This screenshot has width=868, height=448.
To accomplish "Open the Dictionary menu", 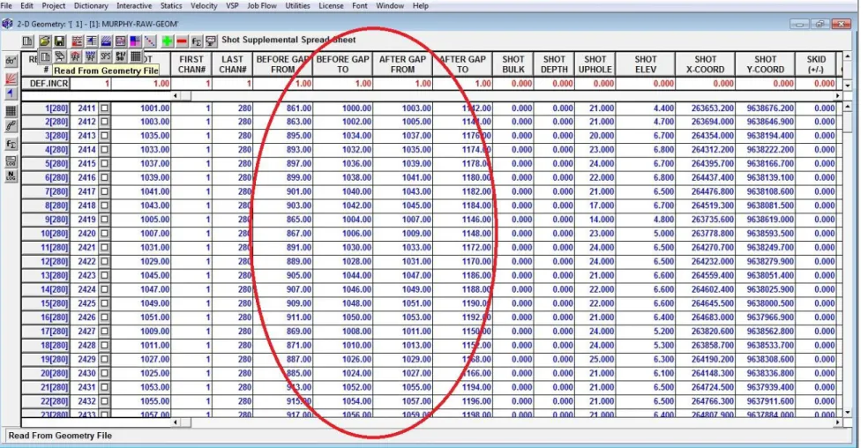I will pyautogui.click(x=91, y=5).
